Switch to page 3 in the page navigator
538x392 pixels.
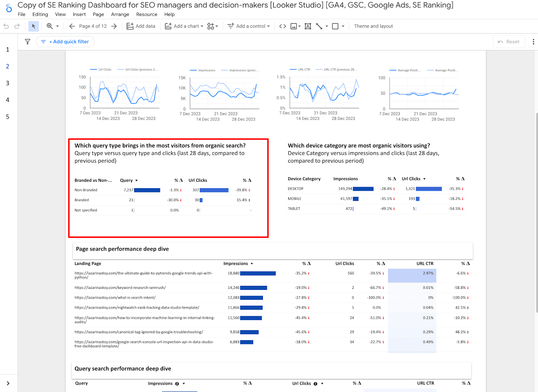tap(7, 83)
